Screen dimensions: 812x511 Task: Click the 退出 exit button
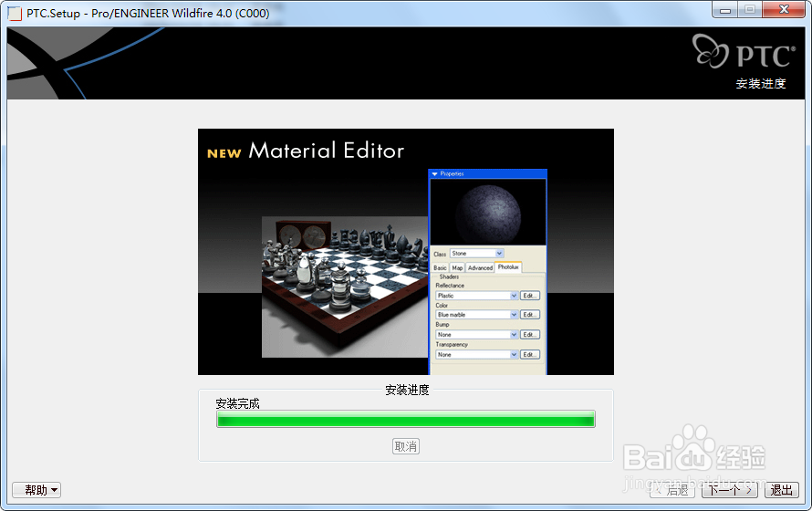coord(782,490)
